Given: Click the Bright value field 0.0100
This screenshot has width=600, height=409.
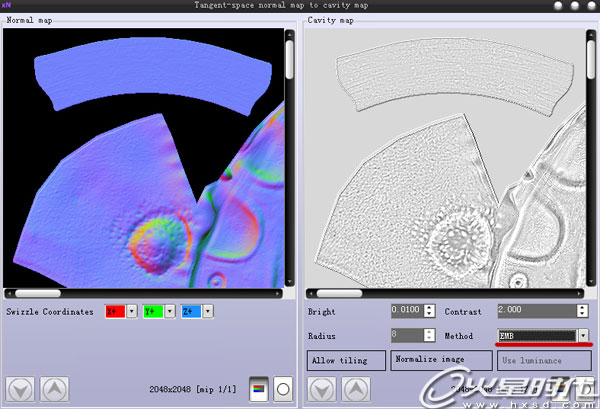Looking at the screenshot, I should click(x=407, y=310).
